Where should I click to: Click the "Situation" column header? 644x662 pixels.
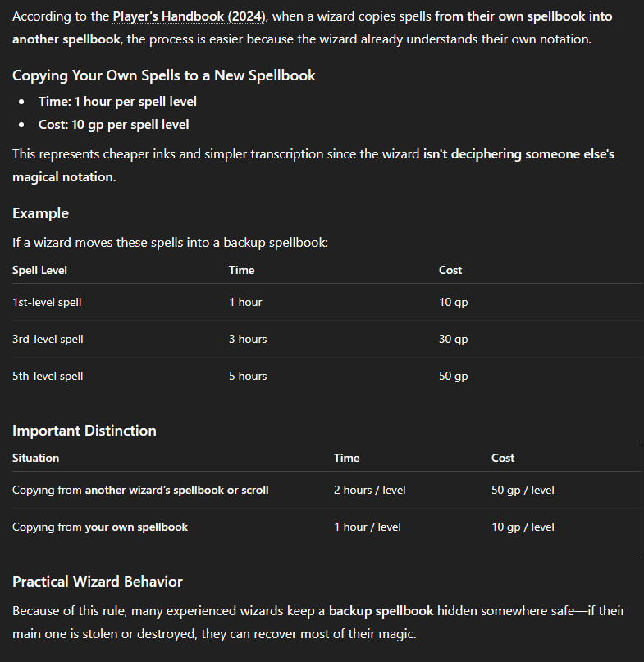[x=36, y=458]
